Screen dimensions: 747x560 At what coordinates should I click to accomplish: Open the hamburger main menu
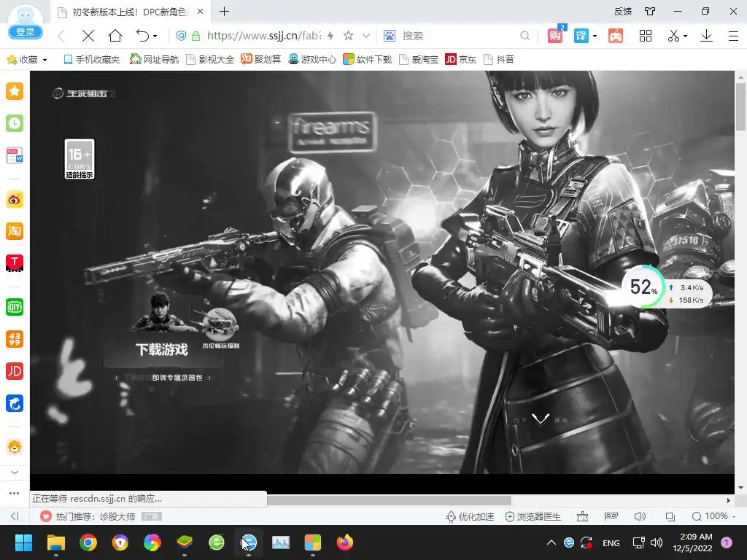pos(734,36)
